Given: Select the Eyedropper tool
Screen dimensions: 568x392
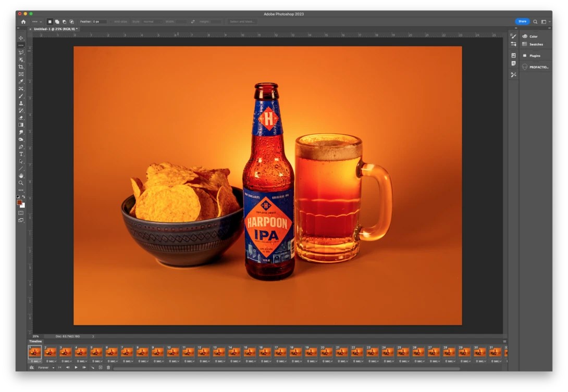Looking at the screenshot, I should point(21,81).
